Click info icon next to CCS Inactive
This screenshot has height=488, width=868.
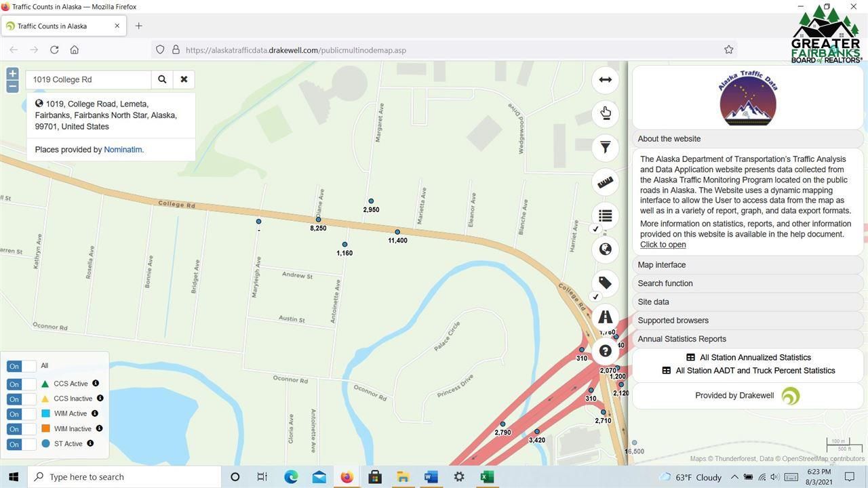coord(100,399)
